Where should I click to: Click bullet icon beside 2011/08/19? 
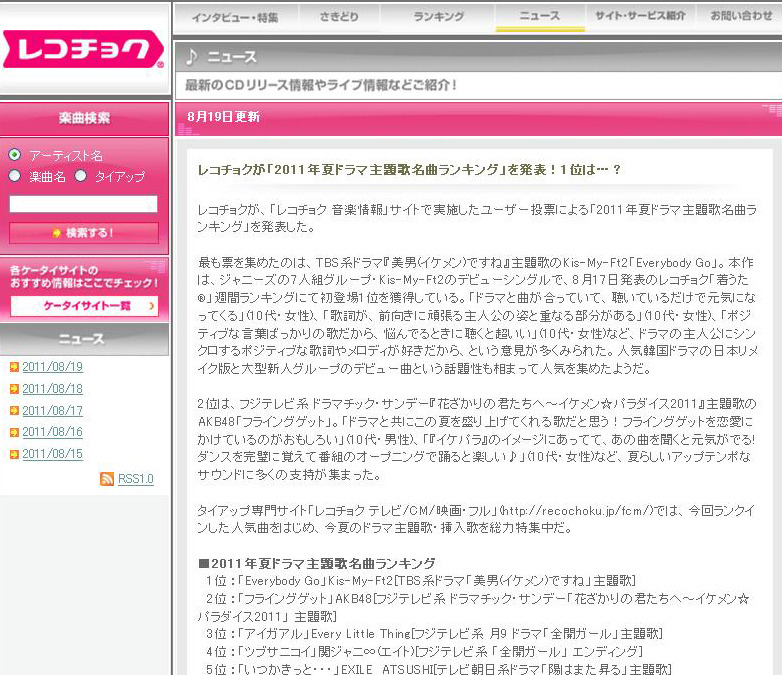tap(14, 367)
